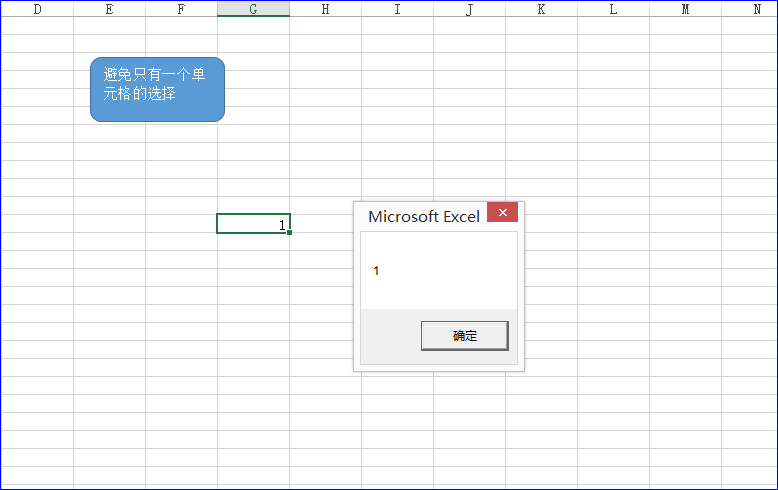Click the 确定 button in the dialog
Screen dimensions: 778x490
(464, 336)
